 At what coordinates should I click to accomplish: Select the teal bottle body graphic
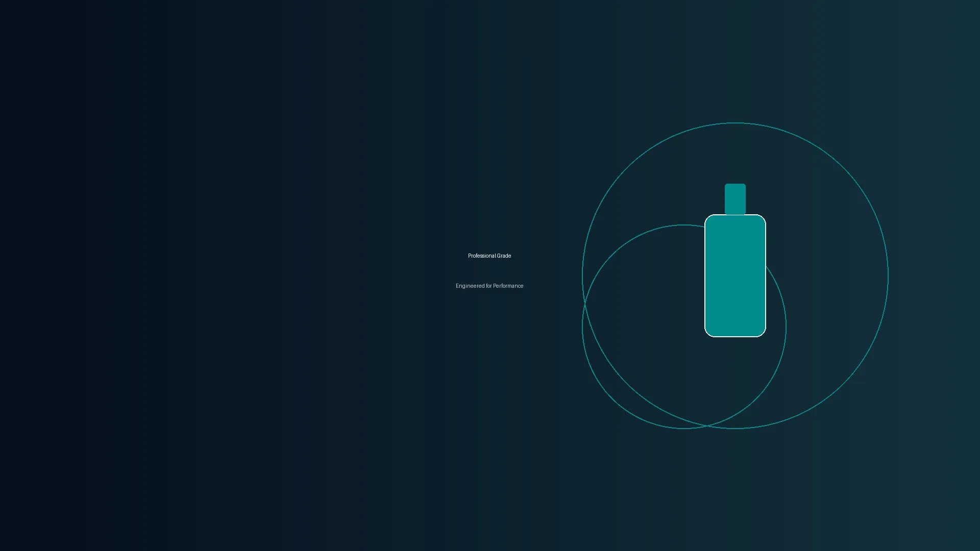click(x=735, y=275)
